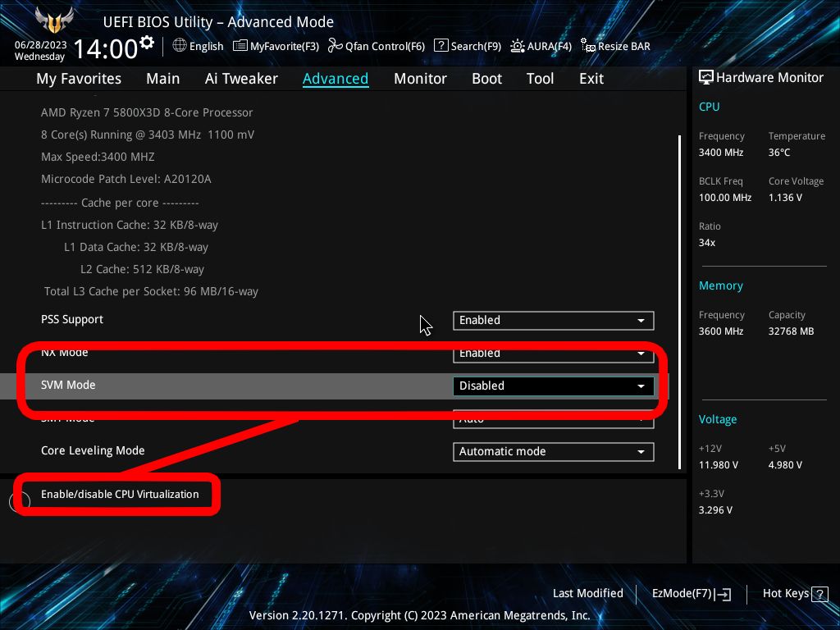Click the Memory heading in Hardware Monitor
The width and height of the screenshot is (840, 630).
[720, 286]
